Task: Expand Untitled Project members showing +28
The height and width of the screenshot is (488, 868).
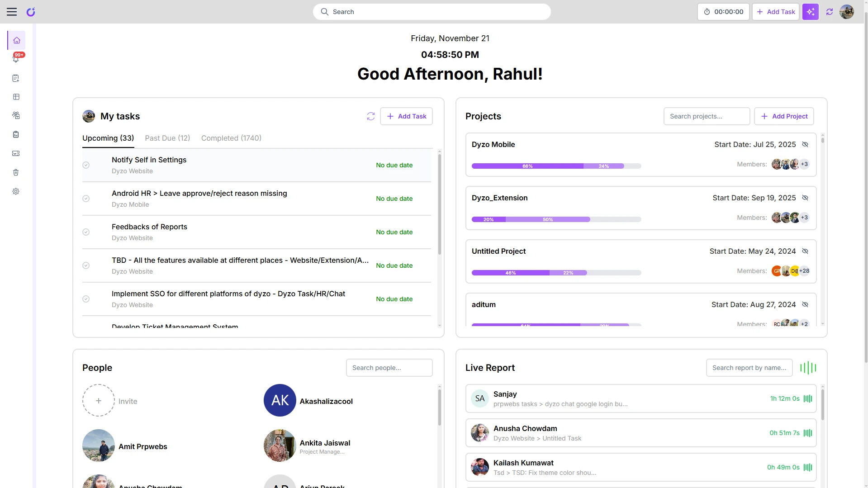Action: point(804,270)
